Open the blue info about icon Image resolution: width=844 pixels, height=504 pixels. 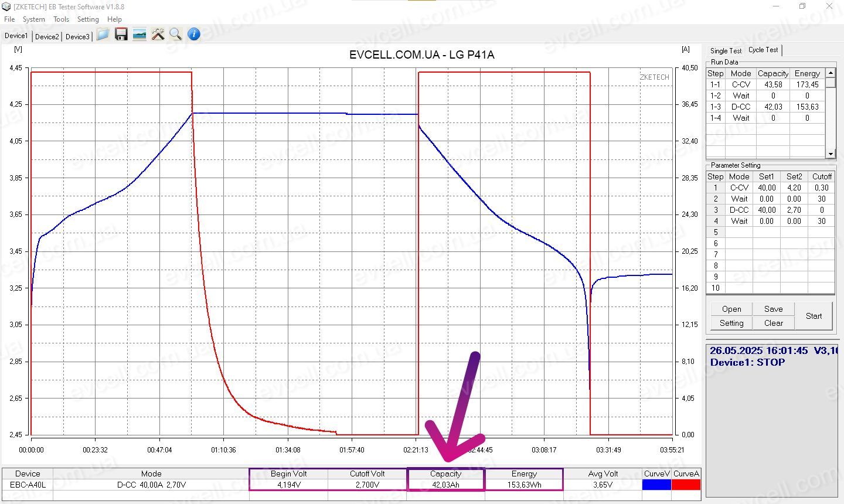coord(194,35)
